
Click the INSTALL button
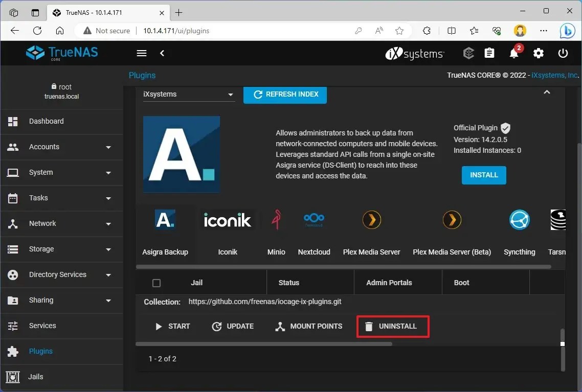pyautogui.click(x=483, y=175)
